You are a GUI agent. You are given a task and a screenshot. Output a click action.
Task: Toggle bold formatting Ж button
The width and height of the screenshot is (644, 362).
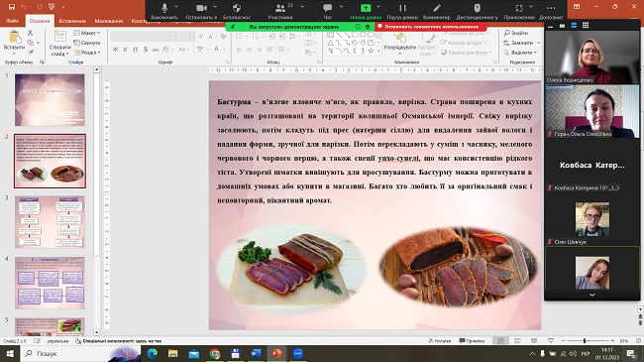115,50
